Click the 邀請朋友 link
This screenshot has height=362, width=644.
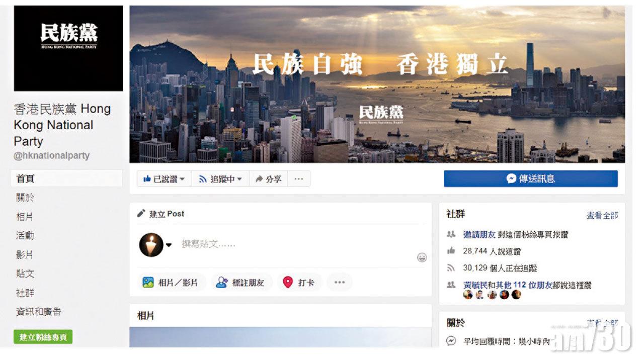click(479, 234)
